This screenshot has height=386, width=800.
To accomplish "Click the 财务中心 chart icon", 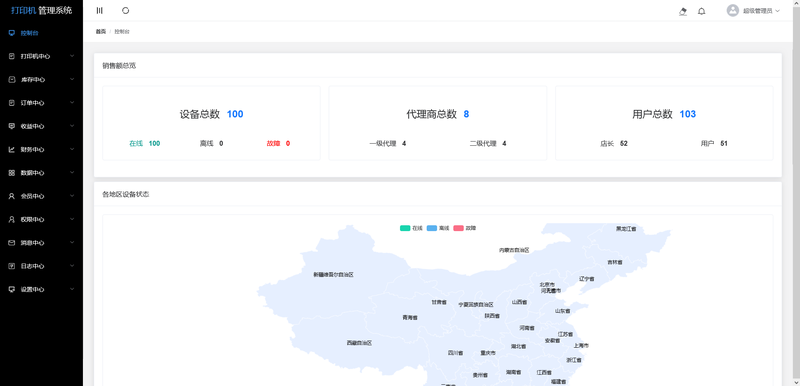I will click(12, 149).
